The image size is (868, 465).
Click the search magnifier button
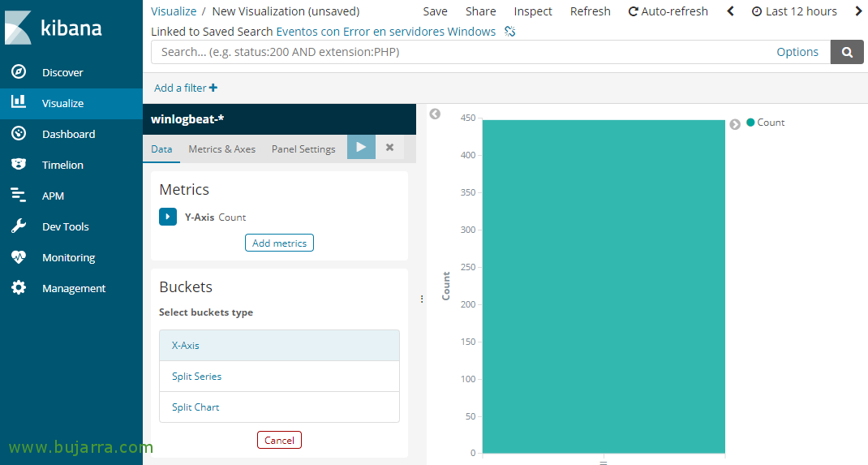point(847,52)
